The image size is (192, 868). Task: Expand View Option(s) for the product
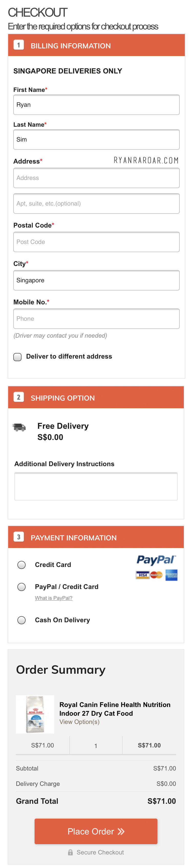[x=80, y=722]
